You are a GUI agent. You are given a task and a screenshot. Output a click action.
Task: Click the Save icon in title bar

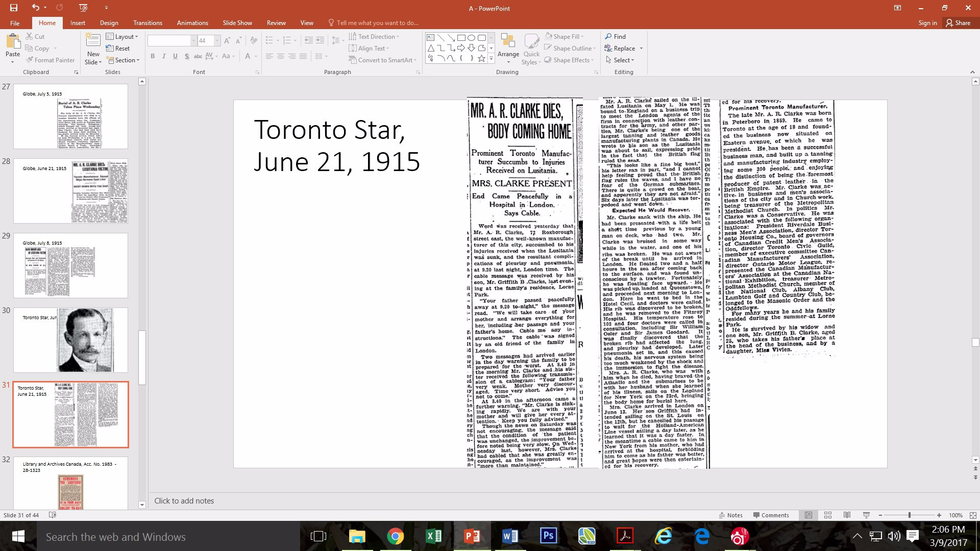[14, 8]
